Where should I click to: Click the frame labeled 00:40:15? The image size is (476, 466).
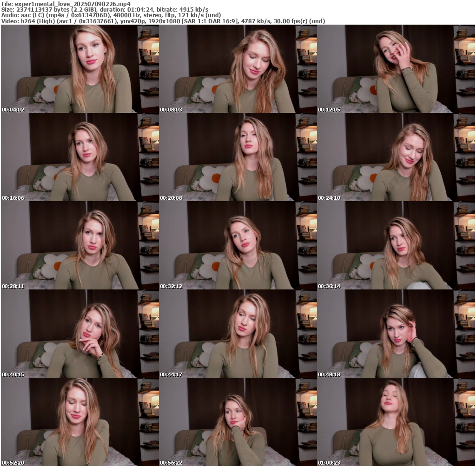pos(80,334)
